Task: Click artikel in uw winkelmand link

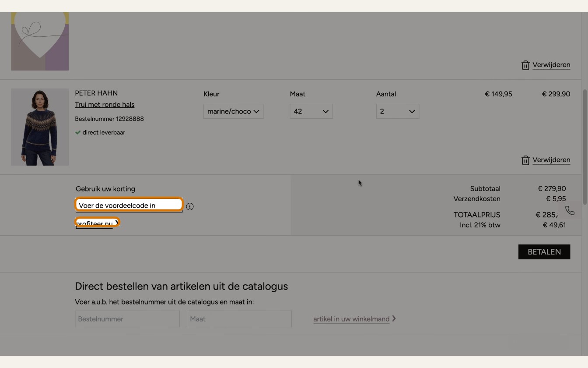Action: pyautogui.click(x=351, y=319)
